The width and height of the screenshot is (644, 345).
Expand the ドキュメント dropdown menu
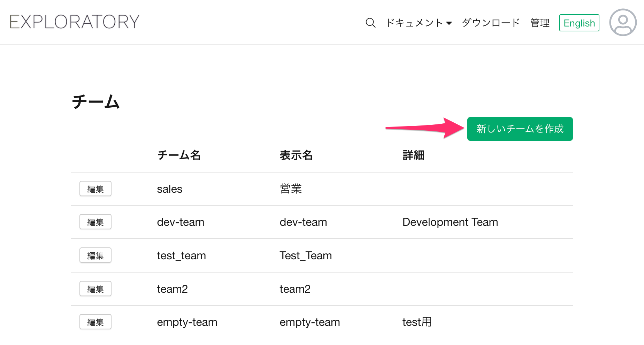(419, 23)
